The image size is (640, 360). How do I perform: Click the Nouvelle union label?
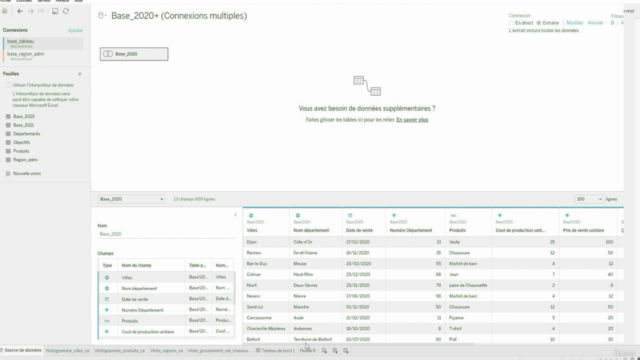[x=27, y=173]
